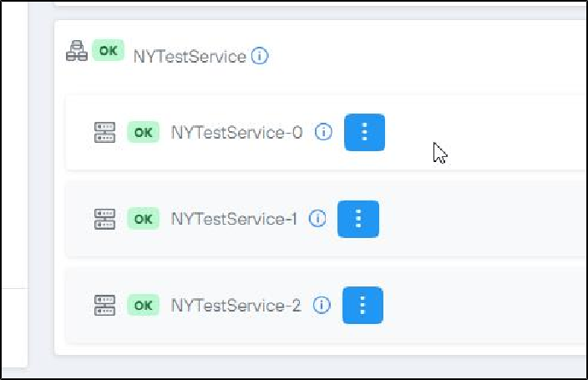Click the OK badge on NYTestService-0
The image size is (588, 380).
pyautogui.click(x=143, y=132)
